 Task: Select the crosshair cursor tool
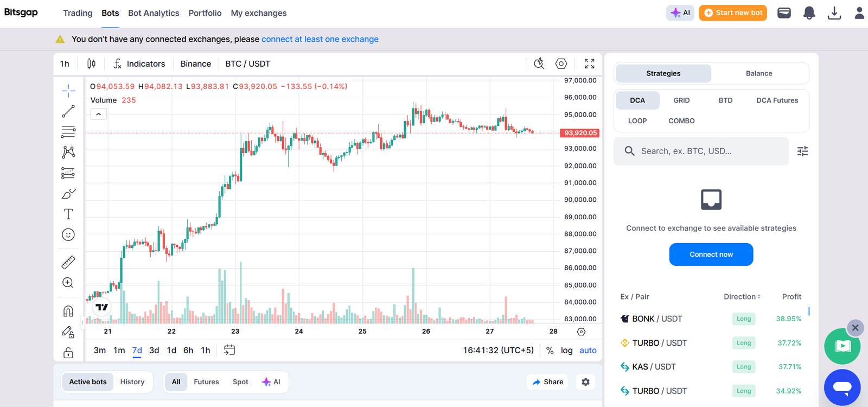[x=68, y=90]
